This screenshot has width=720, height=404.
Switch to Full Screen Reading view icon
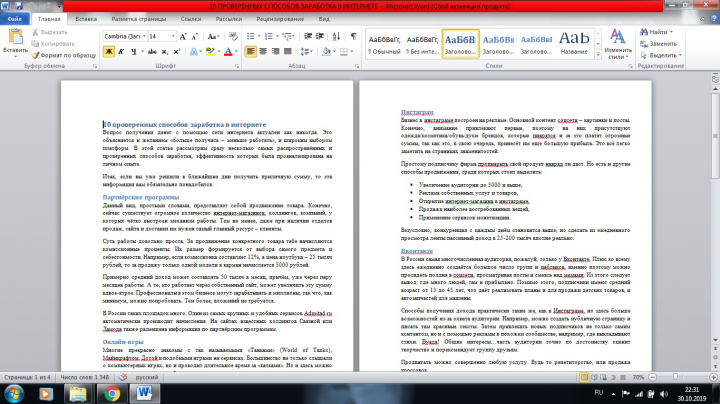(594, 377)
